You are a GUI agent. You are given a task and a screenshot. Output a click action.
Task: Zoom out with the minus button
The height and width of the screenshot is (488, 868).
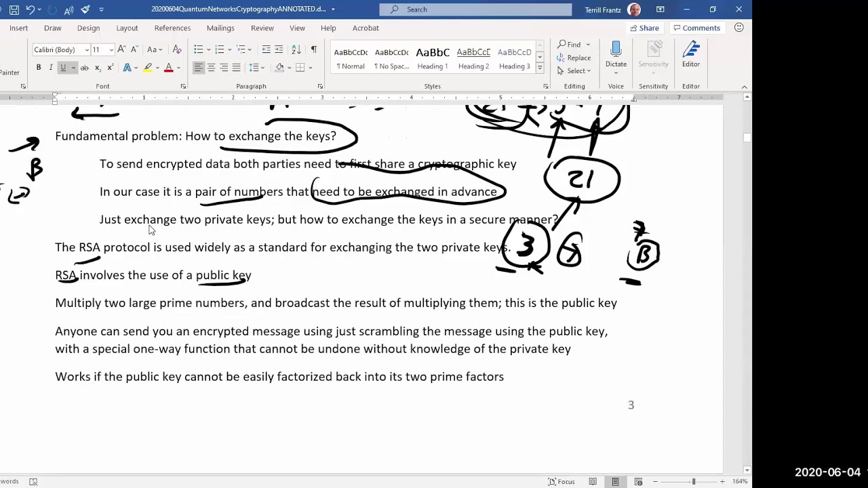click(x=655, y=481)
